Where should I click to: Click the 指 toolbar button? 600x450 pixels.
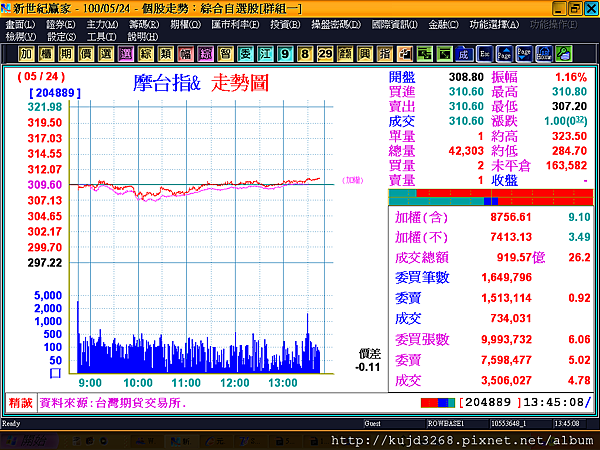tap(385, 54)
